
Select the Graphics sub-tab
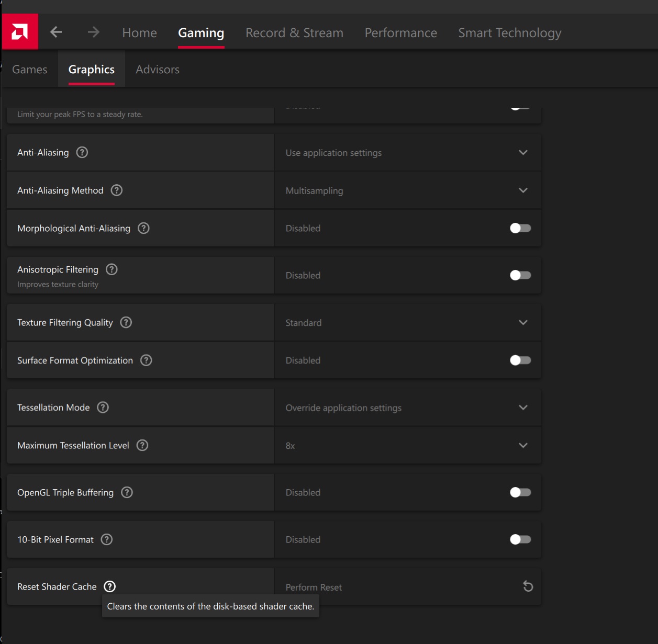(x=92, y=70)
